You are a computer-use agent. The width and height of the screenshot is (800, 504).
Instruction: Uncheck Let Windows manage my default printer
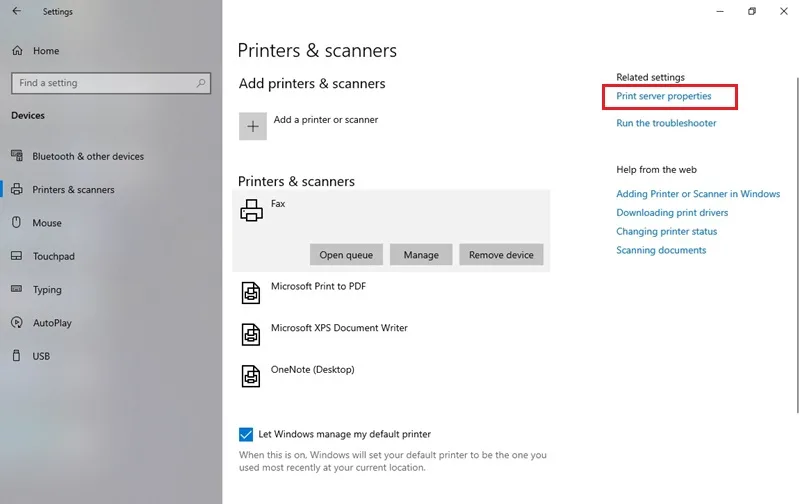click(x=246, y=434)
